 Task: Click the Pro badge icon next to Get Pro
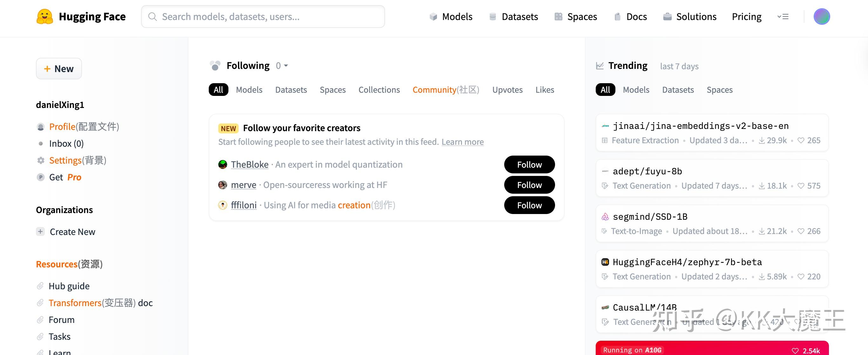tap(41, 178)
